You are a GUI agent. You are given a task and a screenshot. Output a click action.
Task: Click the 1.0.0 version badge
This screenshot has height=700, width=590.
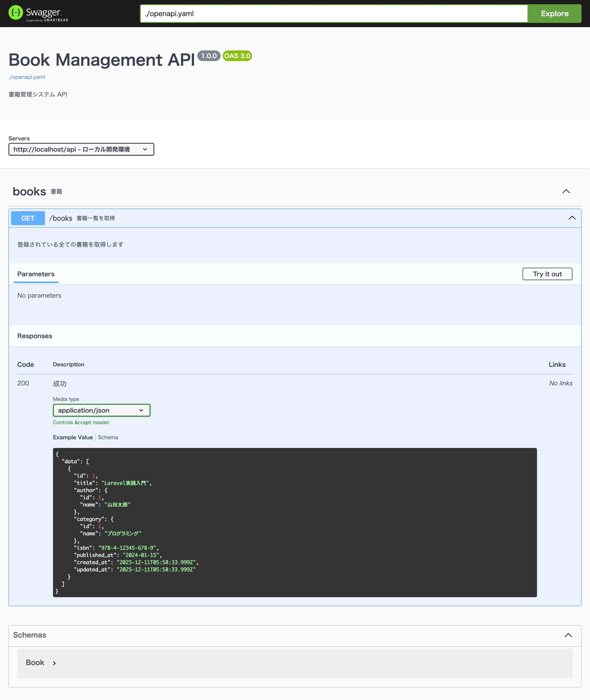209,56
